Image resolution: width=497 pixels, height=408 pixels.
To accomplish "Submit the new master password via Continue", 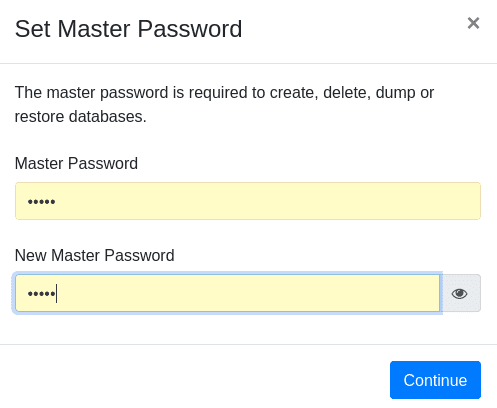I will click(x=435, y=380).
